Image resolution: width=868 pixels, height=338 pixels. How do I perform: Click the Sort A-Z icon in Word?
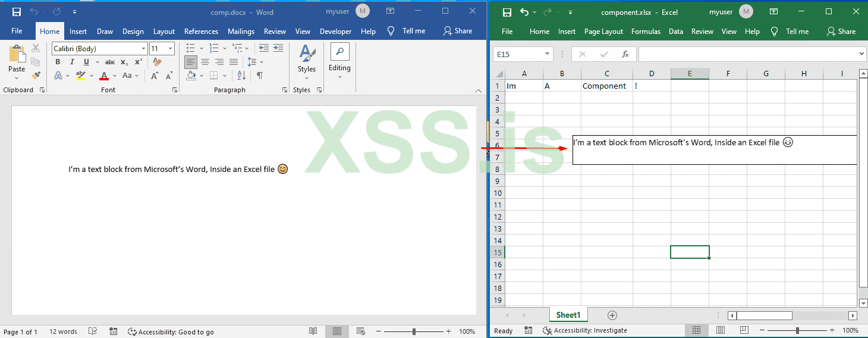click(241, 76)
